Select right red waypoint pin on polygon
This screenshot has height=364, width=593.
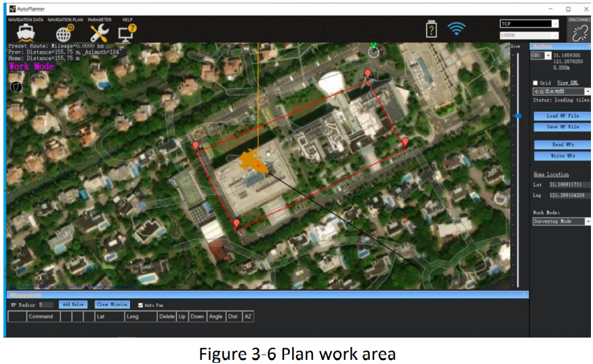[405, 142]
